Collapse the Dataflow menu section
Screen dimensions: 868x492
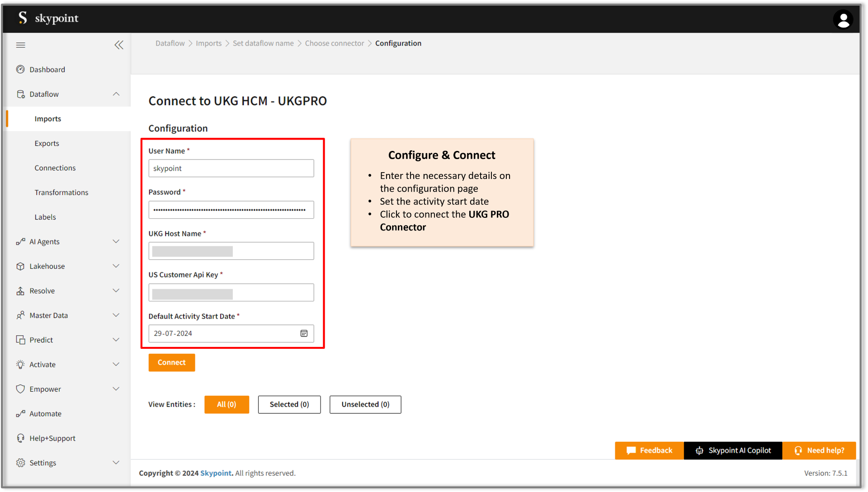[116, 94]
